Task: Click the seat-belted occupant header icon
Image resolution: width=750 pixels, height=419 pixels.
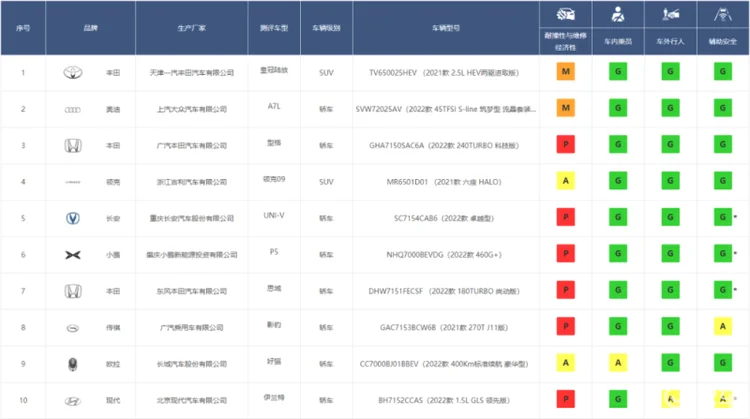Action: [x=618, y=14]
